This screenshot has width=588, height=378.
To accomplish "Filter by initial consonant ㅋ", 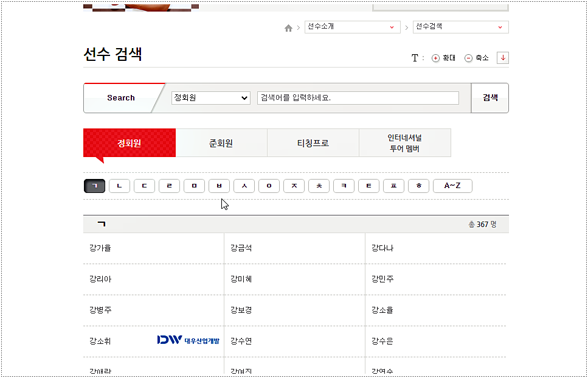I will pos(344,186).
